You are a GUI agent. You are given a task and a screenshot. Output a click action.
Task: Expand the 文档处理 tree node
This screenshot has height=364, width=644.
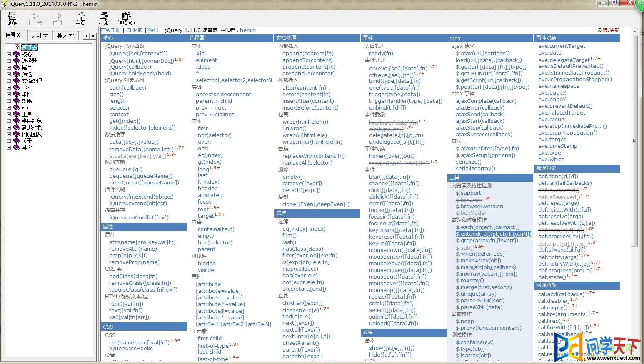coord(9,81)
